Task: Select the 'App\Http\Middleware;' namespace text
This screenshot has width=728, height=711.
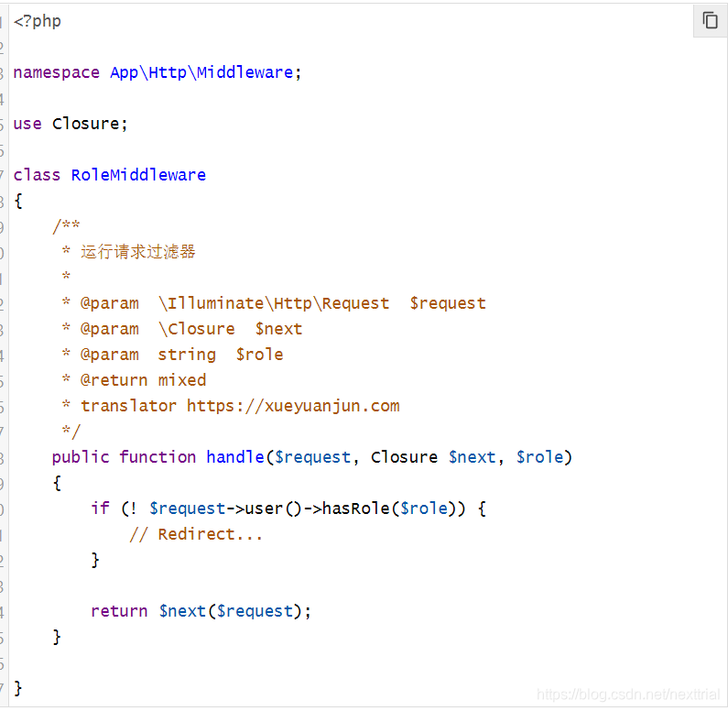Action: 206,72
